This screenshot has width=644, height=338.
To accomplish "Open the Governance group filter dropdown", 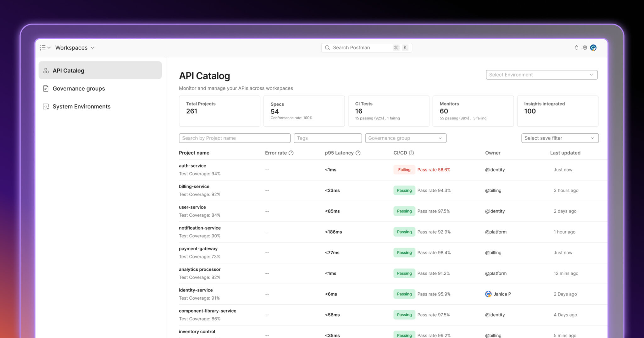I will 406,138.
